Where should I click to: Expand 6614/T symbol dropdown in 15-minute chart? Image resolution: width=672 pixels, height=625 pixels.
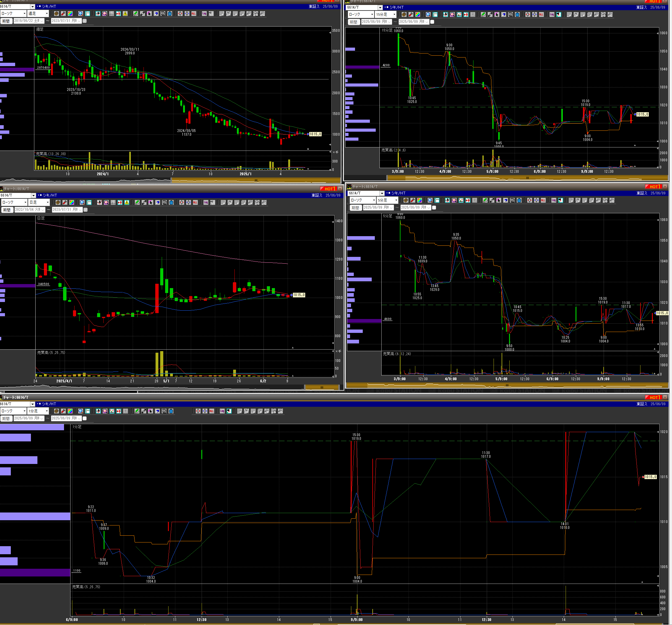click(x=380, y=7)
